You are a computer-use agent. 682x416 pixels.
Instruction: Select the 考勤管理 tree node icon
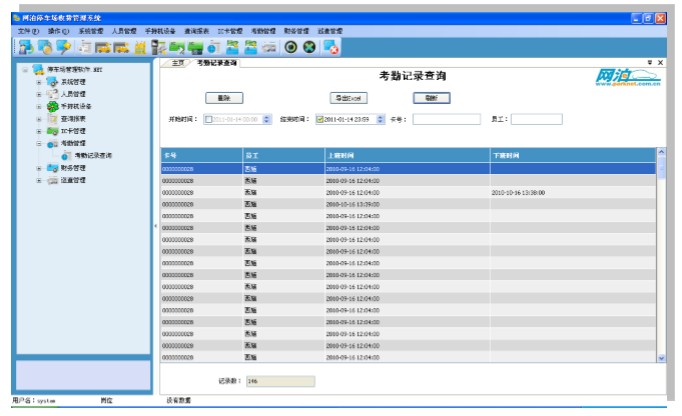coord(52,143)
